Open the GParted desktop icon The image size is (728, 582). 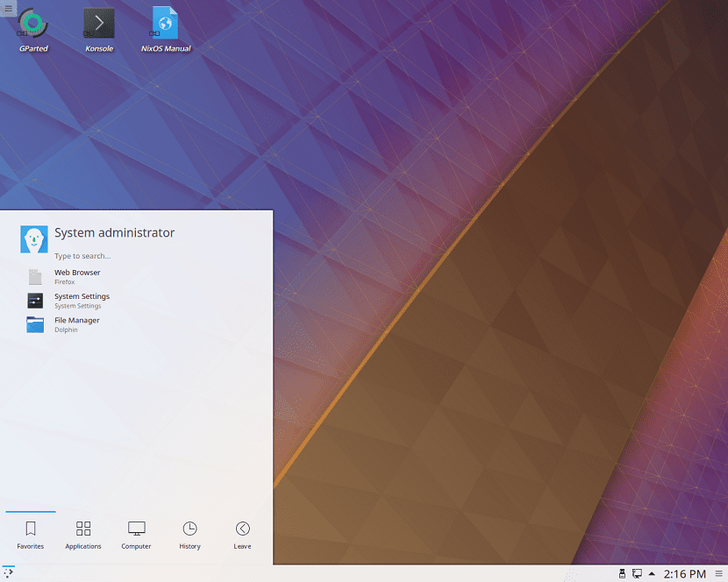tap(33, 25)
